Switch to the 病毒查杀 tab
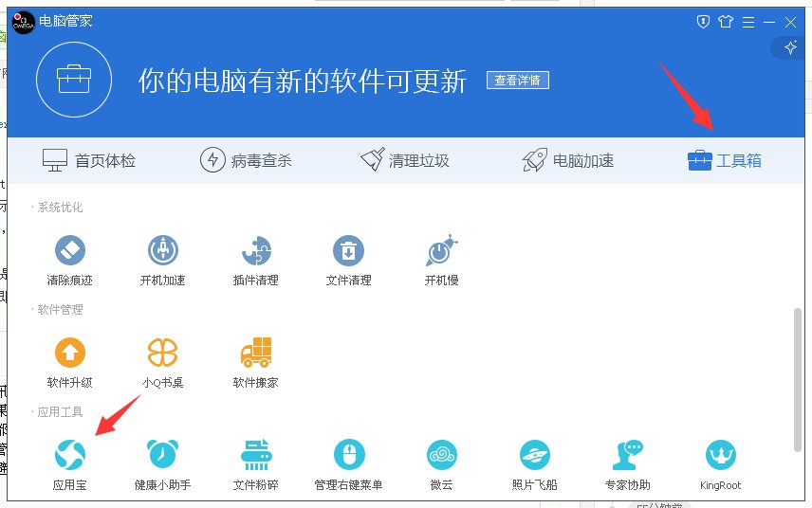The width and height of the screenshot is (812, 508). coord(246,160)
